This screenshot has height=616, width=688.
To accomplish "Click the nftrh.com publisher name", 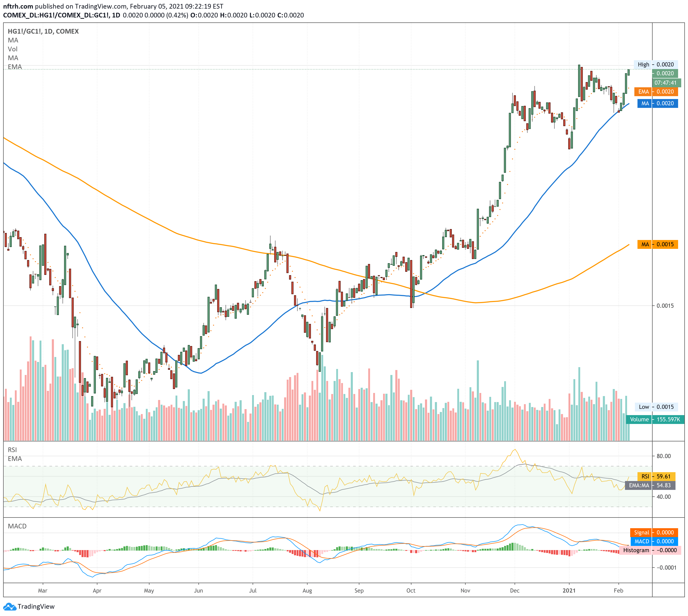I will click(18, 7).
